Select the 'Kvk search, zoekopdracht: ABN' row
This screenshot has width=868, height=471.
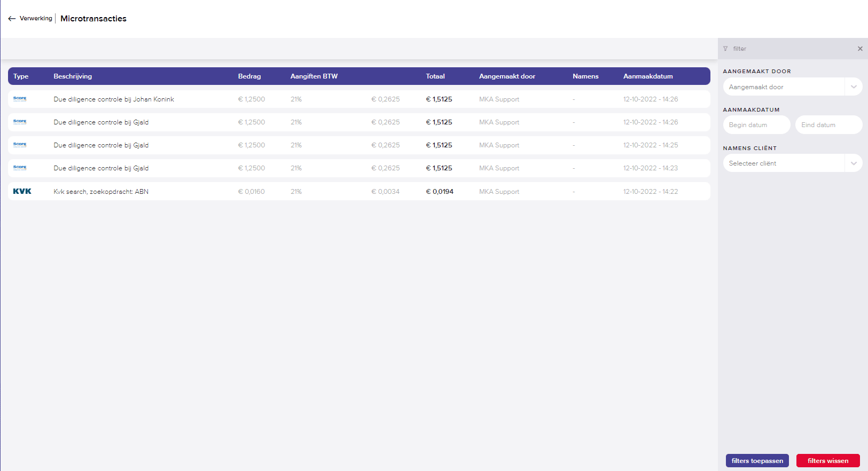(359, 192)
